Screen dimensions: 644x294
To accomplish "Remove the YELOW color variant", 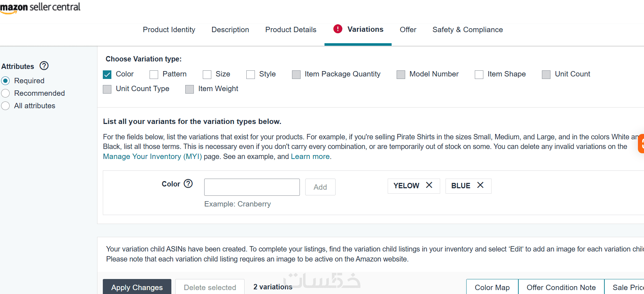I will point(429,185).
